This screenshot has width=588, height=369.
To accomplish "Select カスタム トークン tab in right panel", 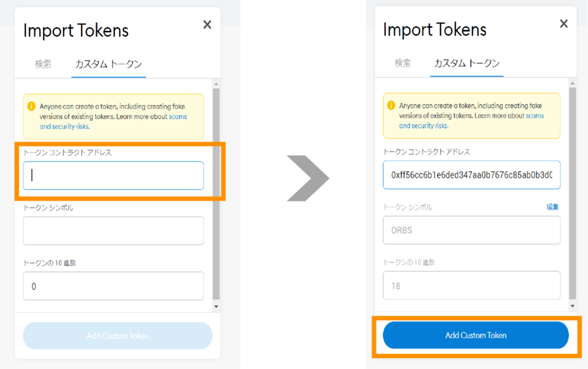I will (x=466, y=63).
